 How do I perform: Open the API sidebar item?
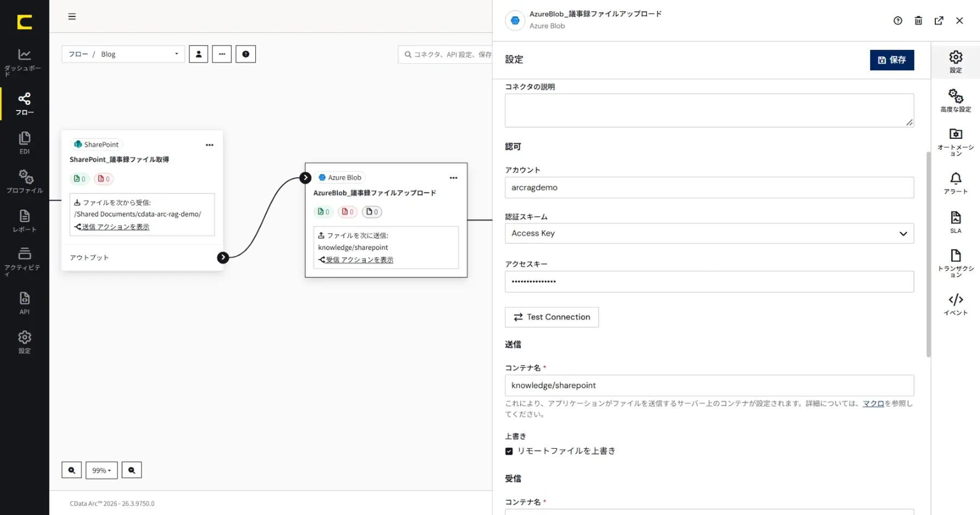[24, 303]
